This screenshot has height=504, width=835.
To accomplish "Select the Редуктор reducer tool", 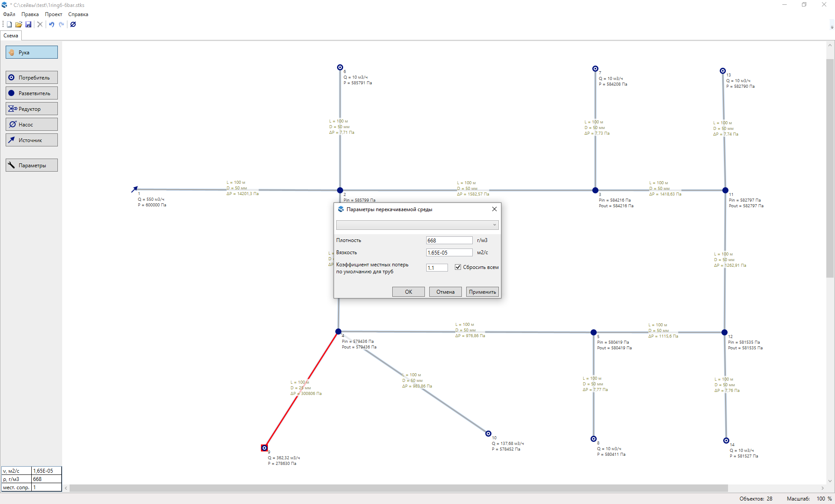I will [x=32, y=109].
